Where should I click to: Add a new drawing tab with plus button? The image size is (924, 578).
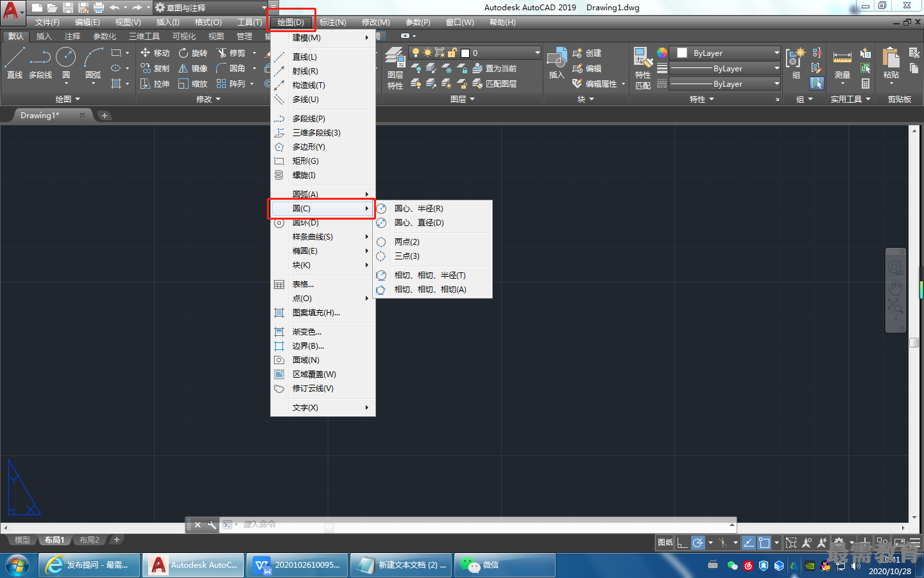pos(105,115)
